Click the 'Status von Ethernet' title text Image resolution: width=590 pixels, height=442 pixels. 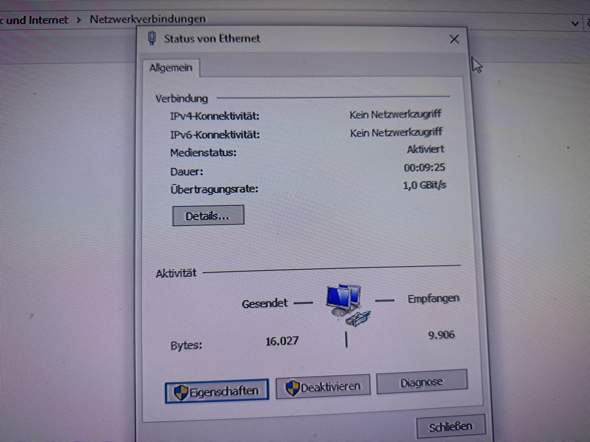pos(212,38)
